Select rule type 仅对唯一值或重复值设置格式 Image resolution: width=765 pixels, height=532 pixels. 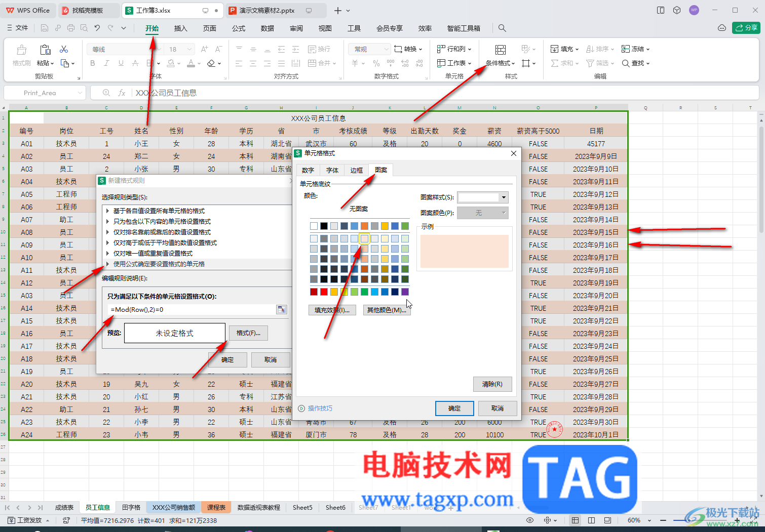152,254
